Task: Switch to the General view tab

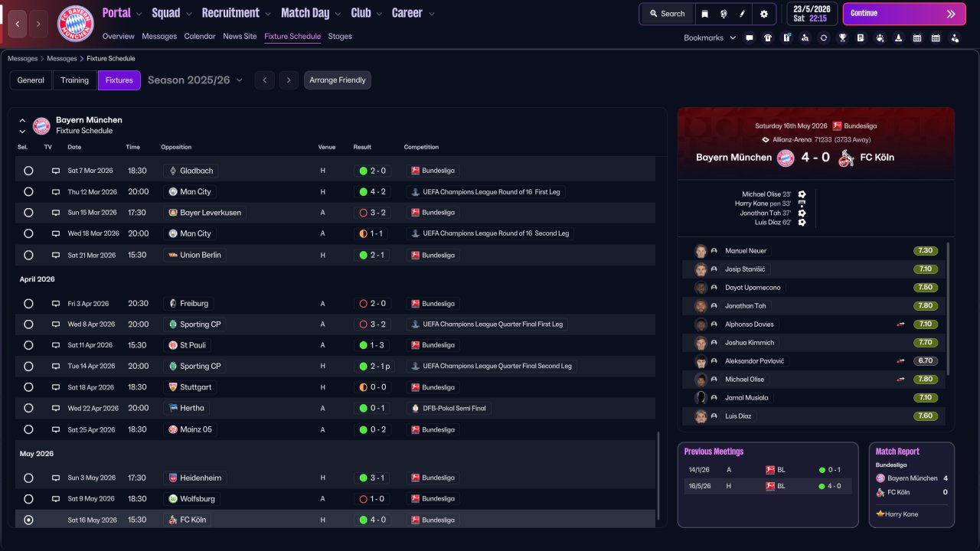Action: (x=31, y=80)
